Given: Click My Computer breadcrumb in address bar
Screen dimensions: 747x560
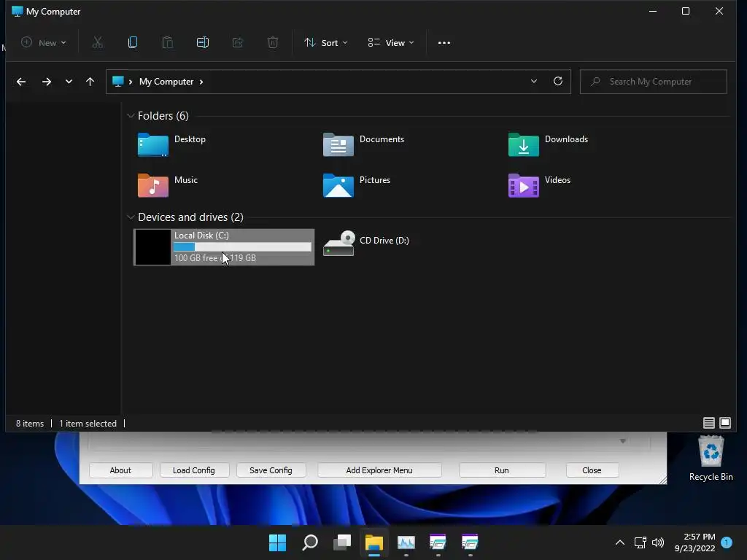Looking at the screenshot, I should coord(166,82).
